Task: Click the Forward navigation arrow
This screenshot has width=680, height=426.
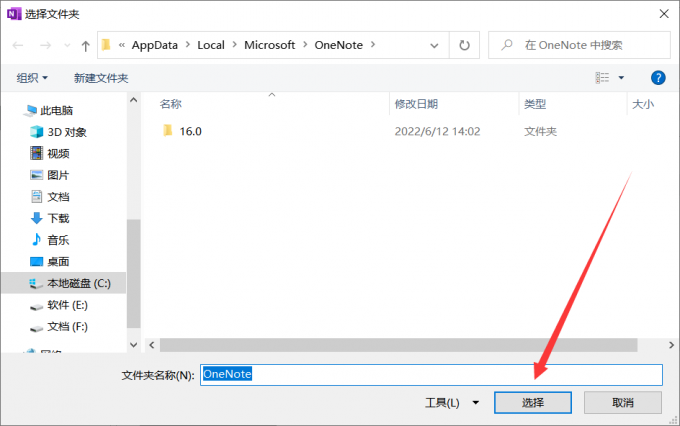Action: [46, 45]
